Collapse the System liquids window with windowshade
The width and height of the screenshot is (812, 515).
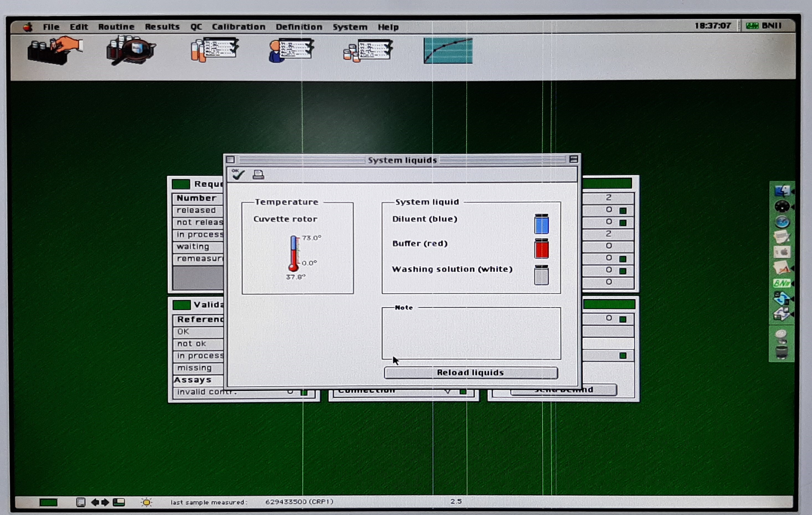tap(573, 159)
